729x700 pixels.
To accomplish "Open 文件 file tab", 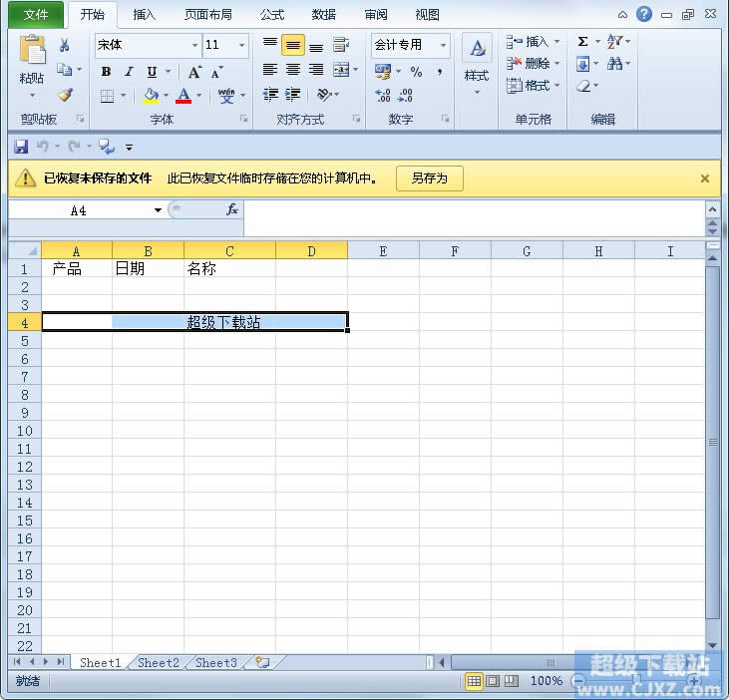I will coord(36,15).
